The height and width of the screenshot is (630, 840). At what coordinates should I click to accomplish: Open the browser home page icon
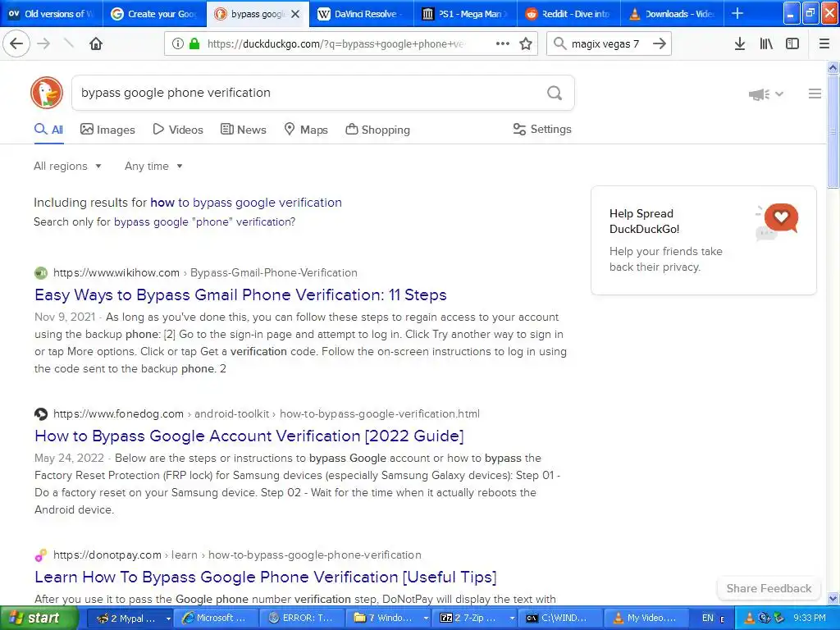[96, 43]
